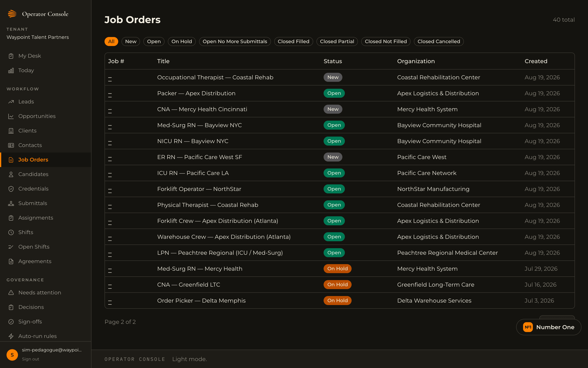Open Opportunities in the sidebar
Viewport: 588px width, 368px height.
point(46,116)
